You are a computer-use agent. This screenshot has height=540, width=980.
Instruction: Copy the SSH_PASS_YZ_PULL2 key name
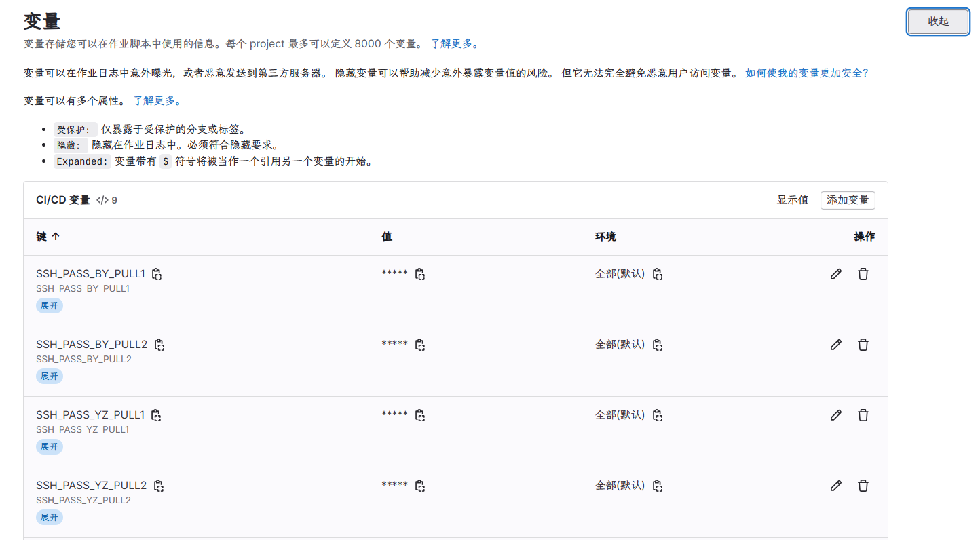(159, 486)
